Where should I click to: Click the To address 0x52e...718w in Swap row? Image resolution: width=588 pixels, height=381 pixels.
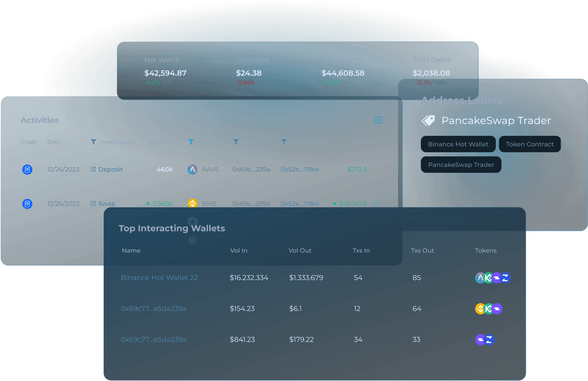point(300,204)
